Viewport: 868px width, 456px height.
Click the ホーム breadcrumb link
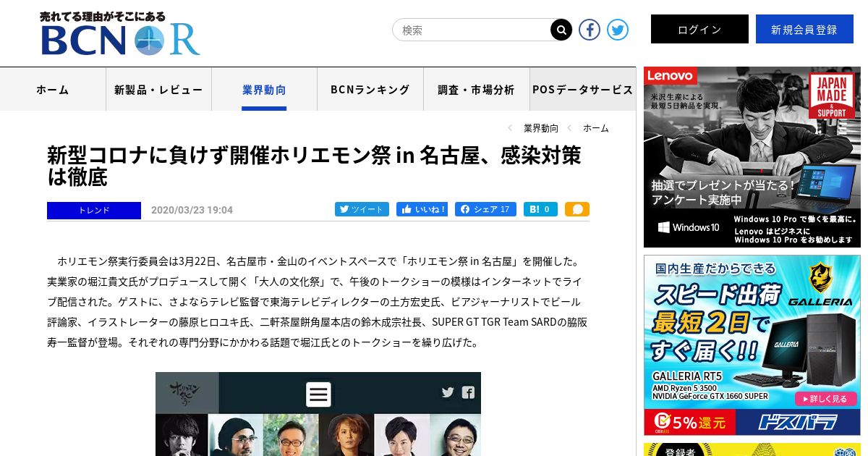click(596, 128)
